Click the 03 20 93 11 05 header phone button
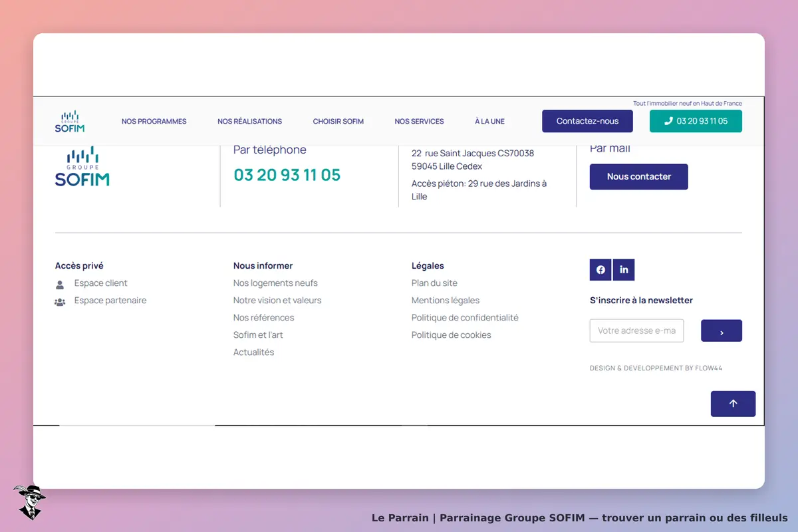The width and height of the screenshot is (798, 532). [696, 121]
